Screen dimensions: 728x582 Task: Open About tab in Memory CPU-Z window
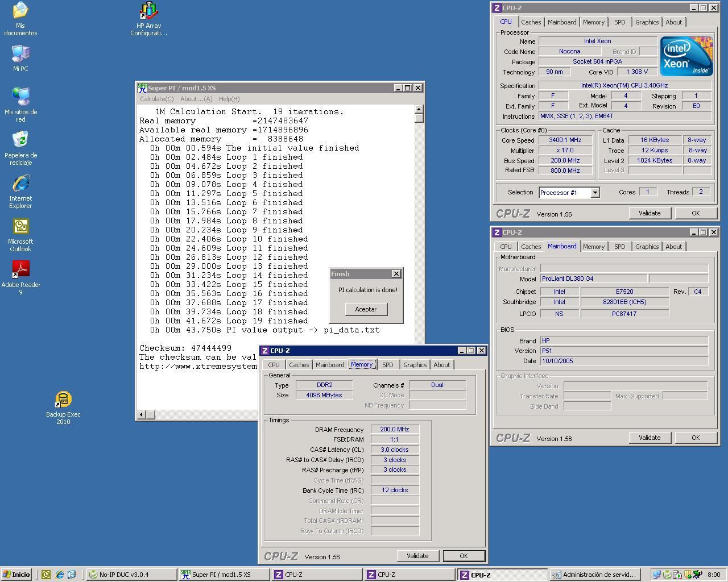[x=442, y=365]
